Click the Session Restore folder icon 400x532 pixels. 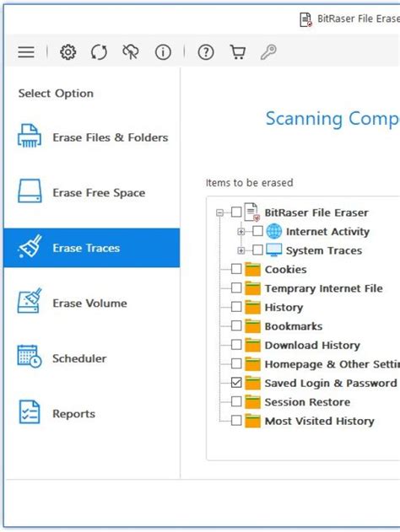[x=252, y=401]
